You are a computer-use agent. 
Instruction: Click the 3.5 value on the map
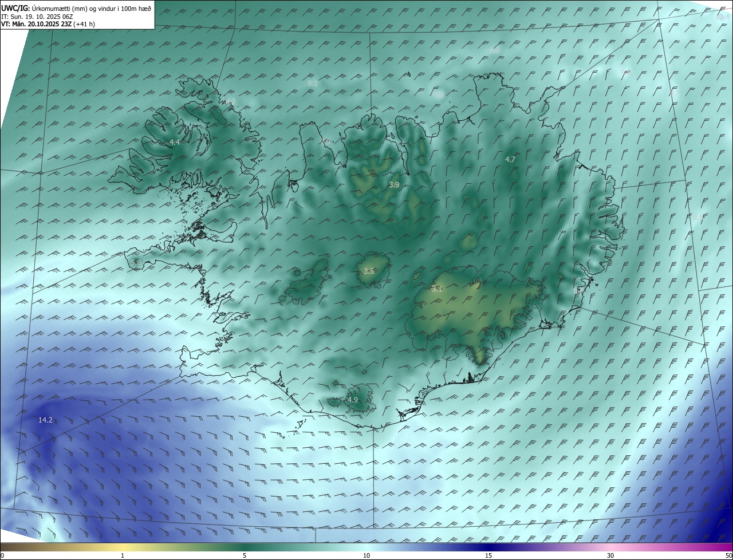[369, 271]
